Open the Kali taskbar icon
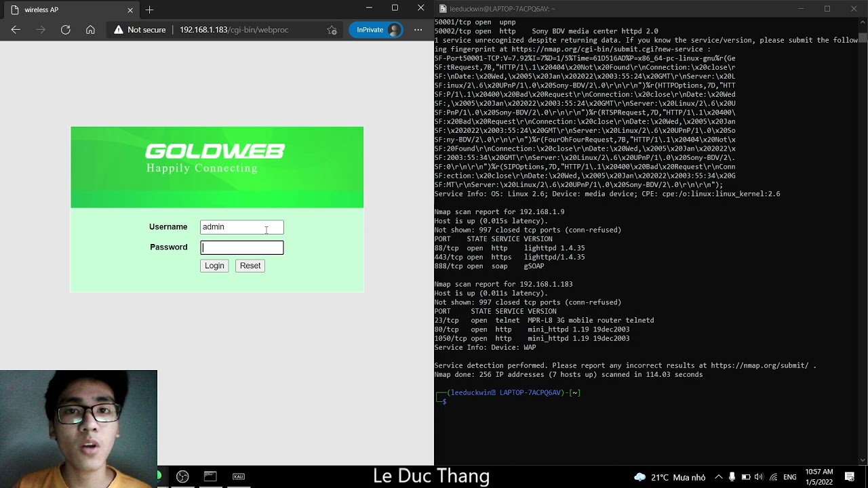Screen dimensions: 868x488 pyautogui.click(x=239, y=476)
